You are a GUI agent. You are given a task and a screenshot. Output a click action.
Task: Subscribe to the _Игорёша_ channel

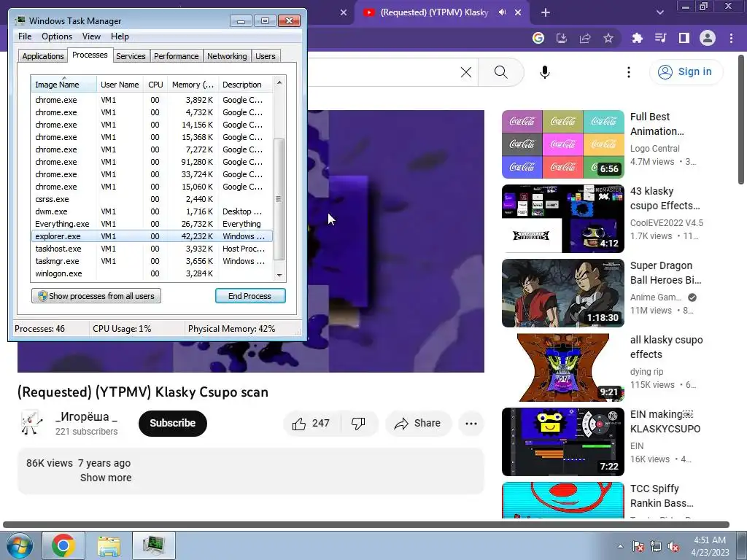pyautogui.click(x=172, y=424)
